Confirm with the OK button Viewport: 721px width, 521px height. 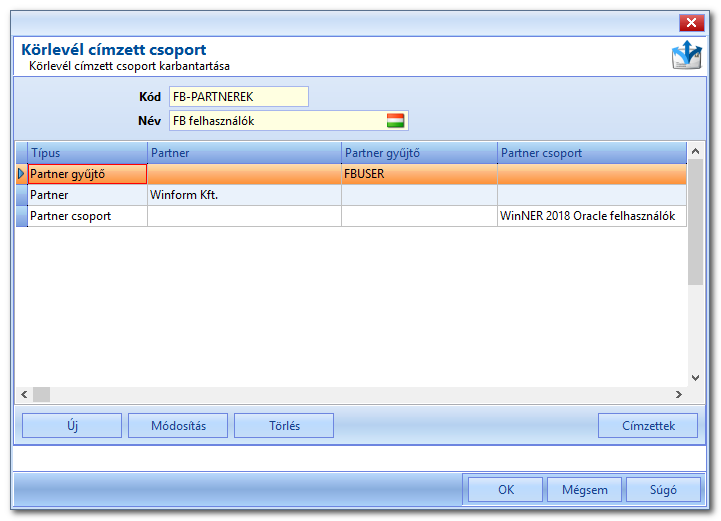[x=505, y=489]
